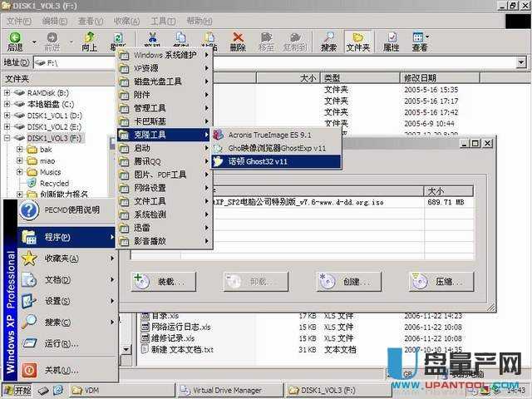The width and height of the screenshot is (532, 399).
Task: Click the 装载... (Mount) button
Action: [164, 282]
